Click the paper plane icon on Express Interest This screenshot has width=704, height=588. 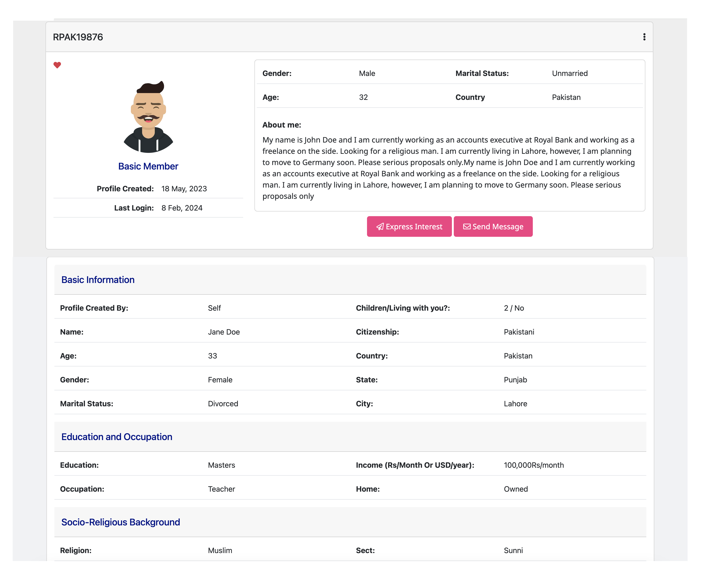(x=380, y=227)
